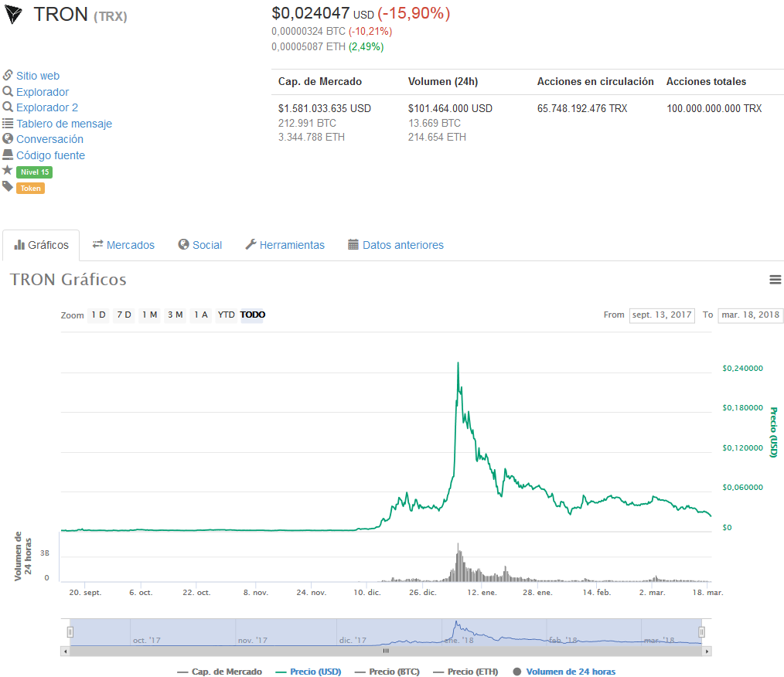Click the 100.000.000.000 TRX total value
The width and height of the screenshot is (784, 677).
(714, 108)
